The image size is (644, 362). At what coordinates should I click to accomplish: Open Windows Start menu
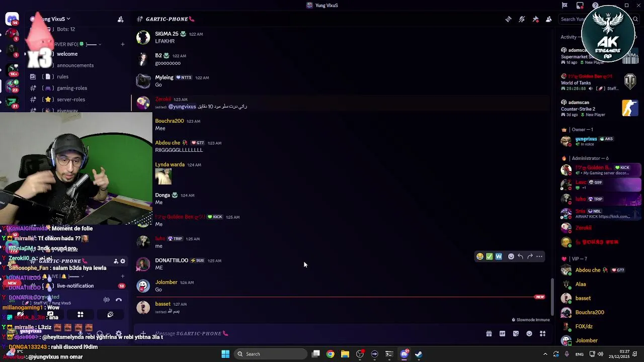coord(225,354)
